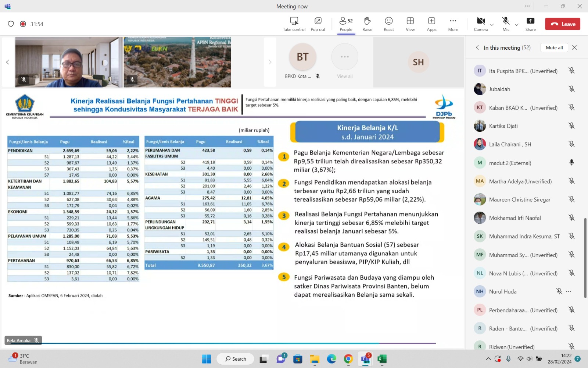Open More actions in meeting toolbar

453,21
